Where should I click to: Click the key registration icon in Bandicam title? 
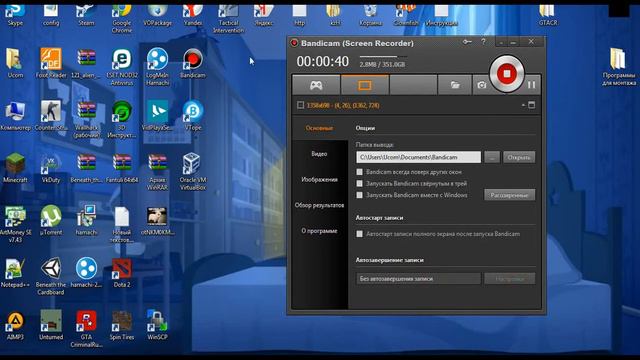point(467,42)
